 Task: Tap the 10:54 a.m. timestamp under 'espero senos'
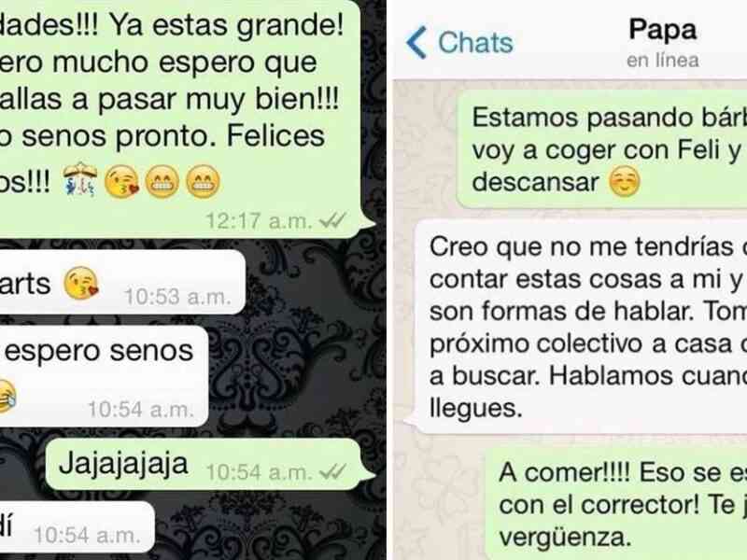[x=141, y=410]
